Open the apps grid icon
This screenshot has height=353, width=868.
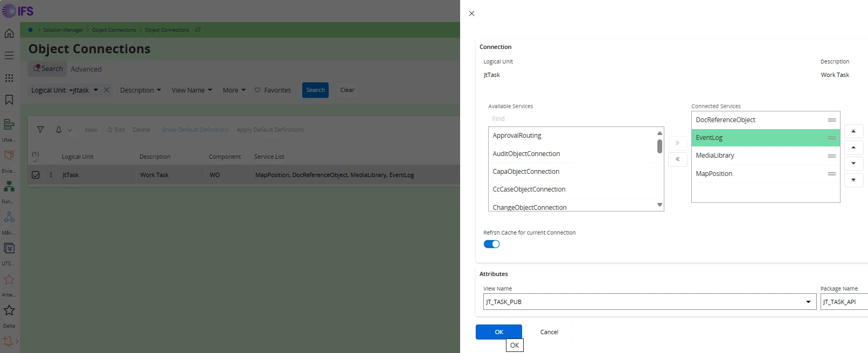click(9, 78)
